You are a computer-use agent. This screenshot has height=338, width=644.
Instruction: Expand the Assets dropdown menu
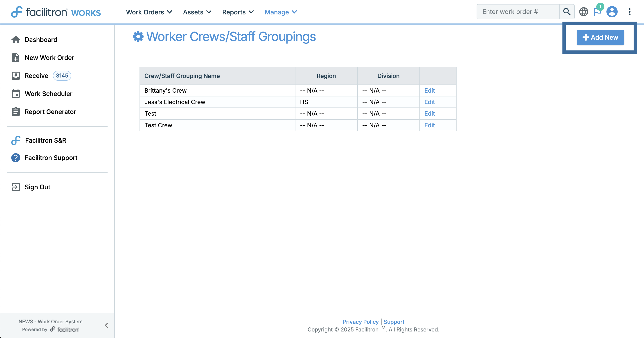pos(197,12)
